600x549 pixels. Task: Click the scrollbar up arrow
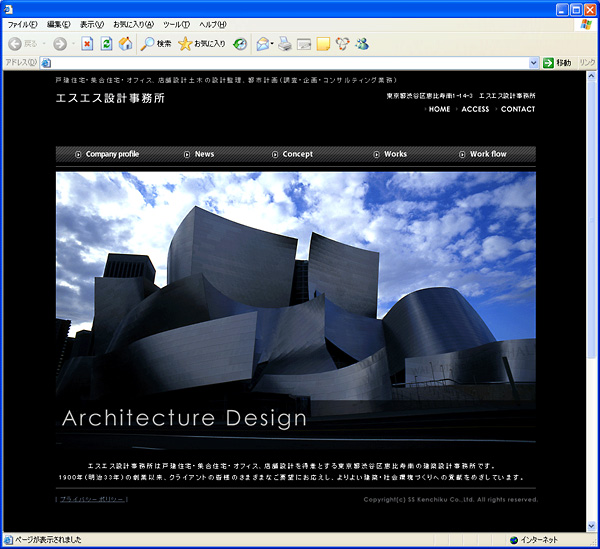pos(591,76)
